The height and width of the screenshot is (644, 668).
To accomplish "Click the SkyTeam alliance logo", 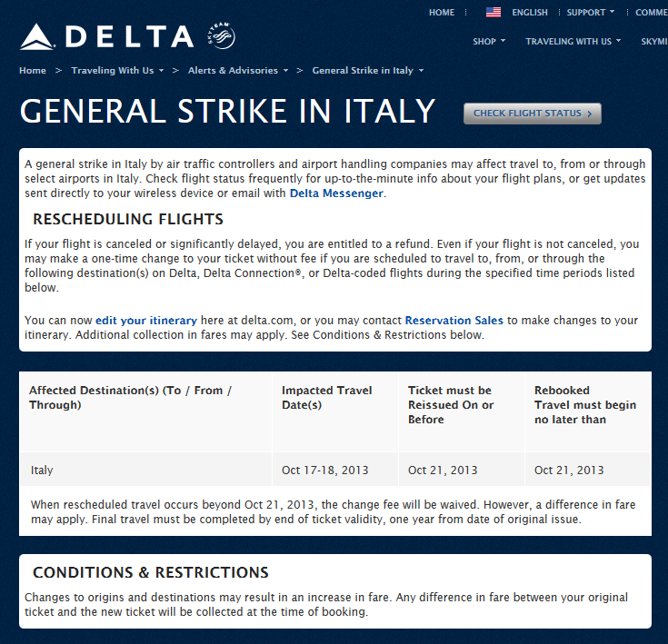I will 221,36.
